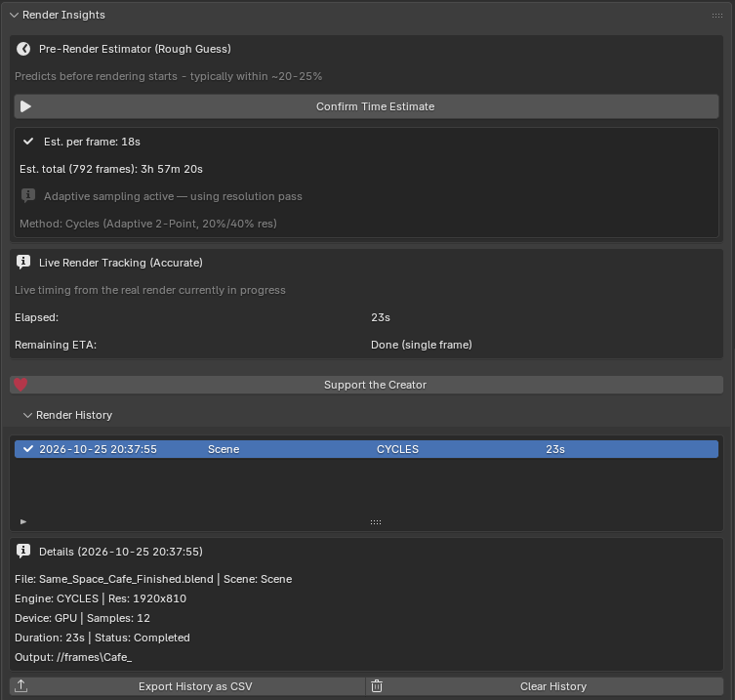Click the 'Method: Cycles (Adaptive 2-Point, 20%/40% res)' text
Image resolution: width=735 pixels, height=700 pixels.
pyautogui.click(x=148, y=224)
